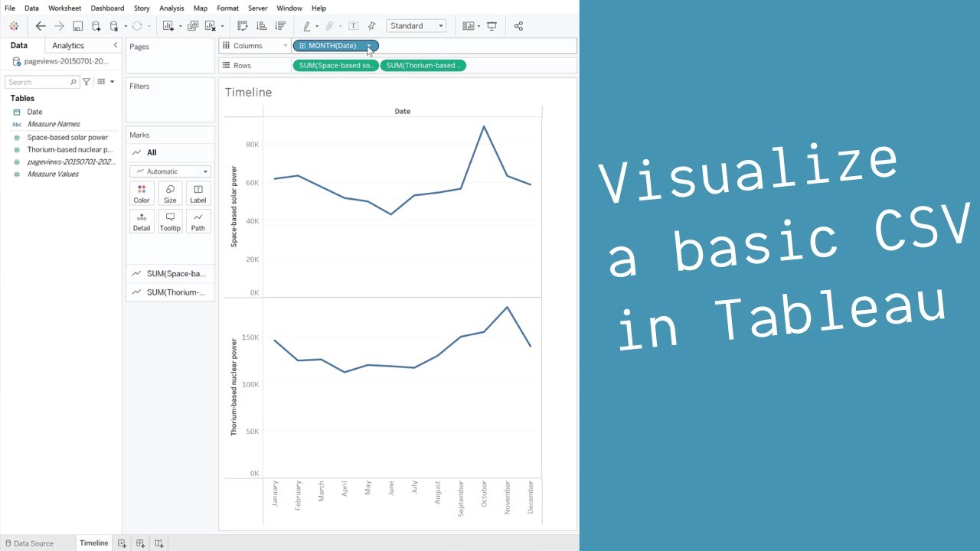Open the Label marks card
The image size is (980, 551).
(198, 194)
